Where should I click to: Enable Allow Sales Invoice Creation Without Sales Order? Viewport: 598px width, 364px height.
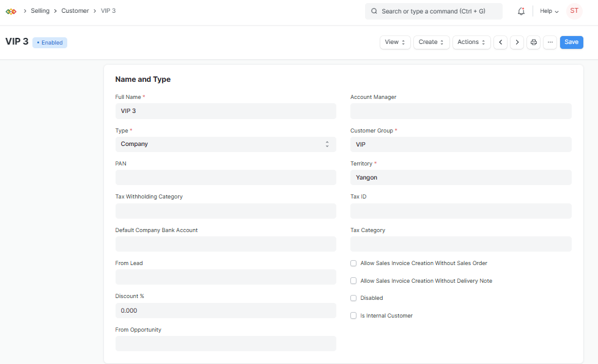click(x=353, y=263)
